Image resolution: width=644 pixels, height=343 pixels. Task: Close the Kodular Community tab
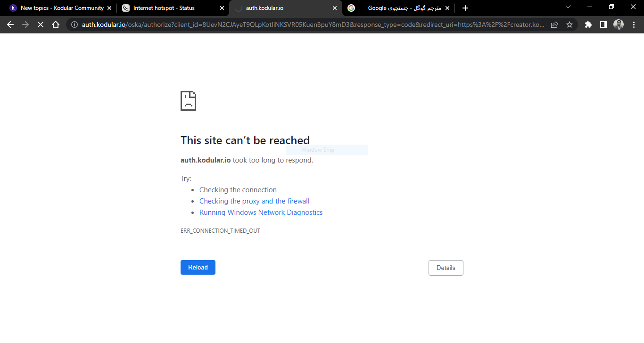pos(109,8)
